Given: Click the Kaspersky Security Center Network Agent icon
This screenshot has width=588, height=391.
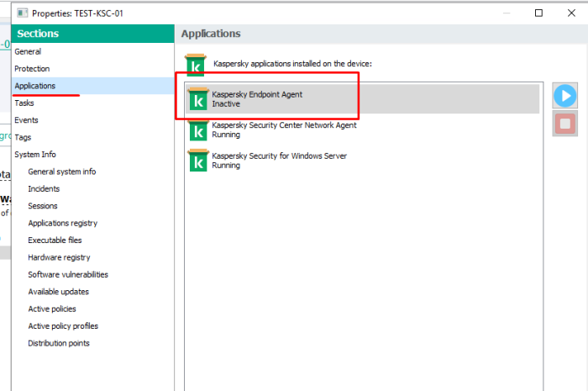Looking at the screenshot, I should tap(198, 129).
